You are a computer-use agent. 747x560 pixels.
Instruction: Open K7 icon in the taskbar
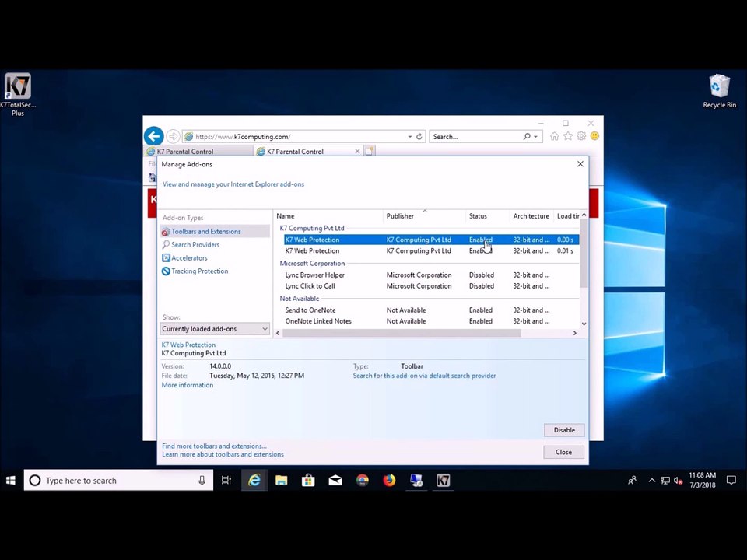click(x=443, y=481)
